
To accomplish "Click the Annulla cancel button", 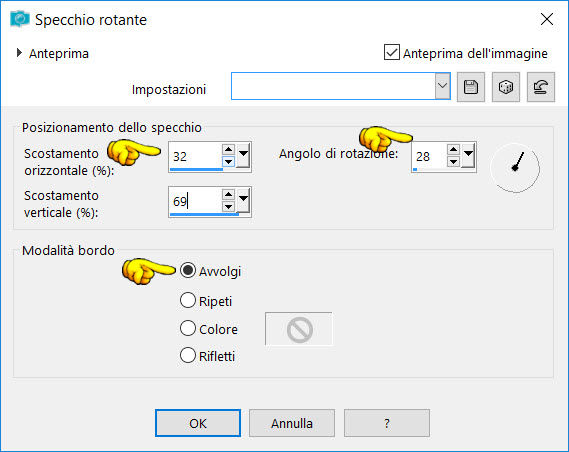I will point(292,423).
